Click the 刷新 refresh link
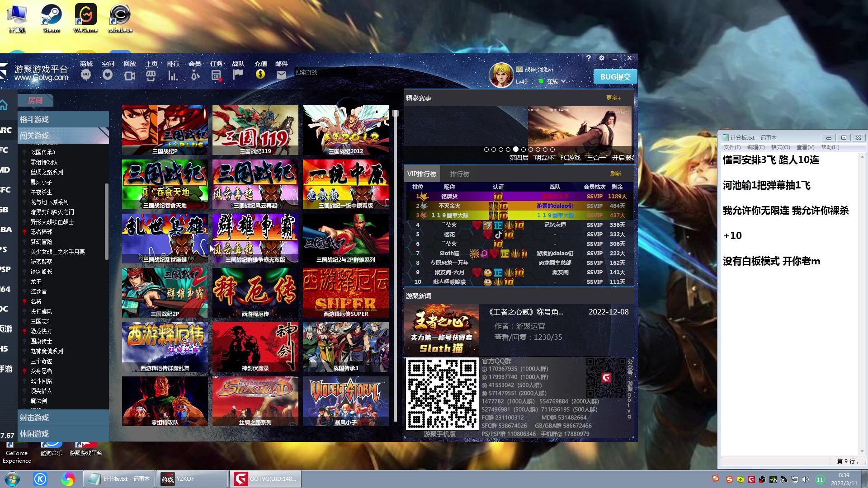 pos(616,174)
